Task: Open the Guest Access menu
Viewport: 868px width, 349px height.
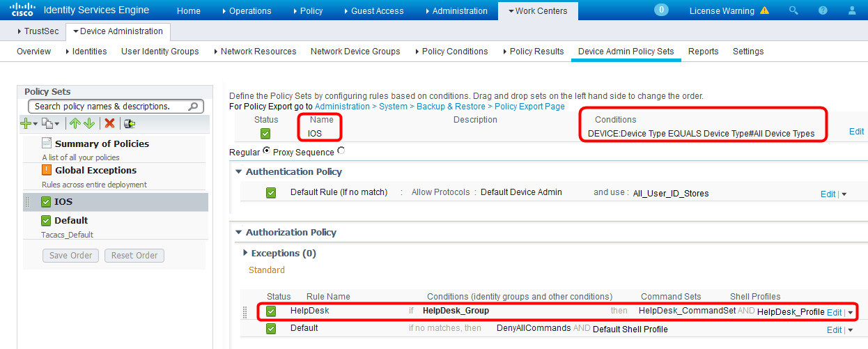Action: click(373, 11)
